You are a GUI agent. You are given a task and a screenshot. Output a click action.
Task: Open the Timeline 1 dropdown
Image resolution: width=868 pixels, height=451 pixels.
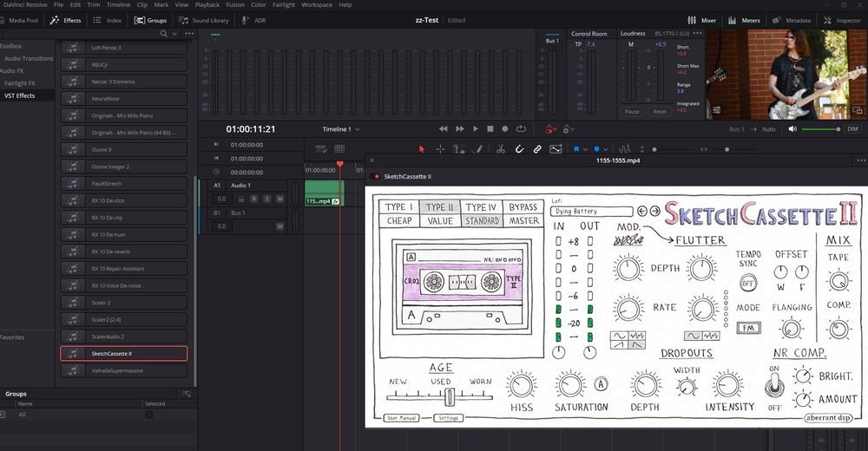click(x=341, y=129)
